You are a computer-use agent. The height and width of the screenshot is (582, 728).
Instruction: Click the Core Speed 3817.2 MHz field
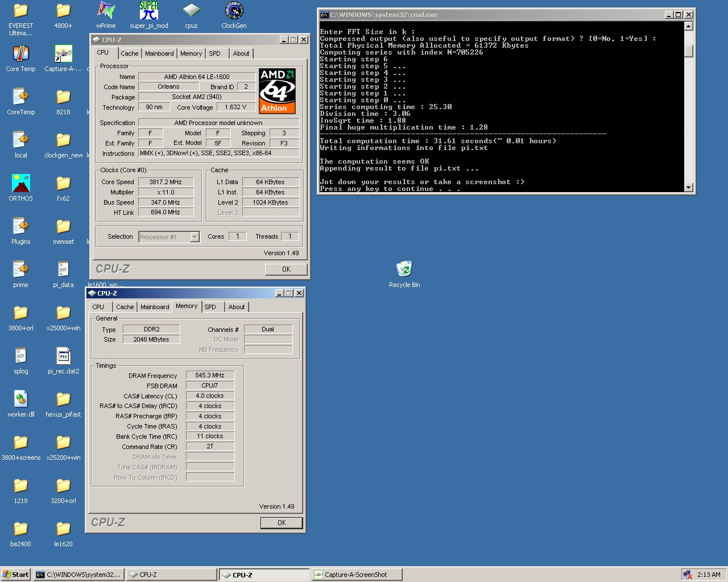[x=166, y=182]
